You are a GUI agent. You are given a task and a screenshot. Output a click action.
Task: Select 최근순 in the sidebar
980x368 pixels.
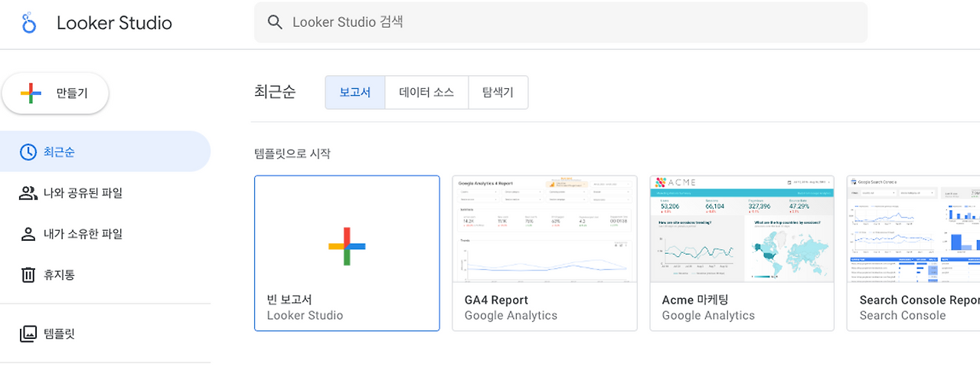click(x=105, y=152)
